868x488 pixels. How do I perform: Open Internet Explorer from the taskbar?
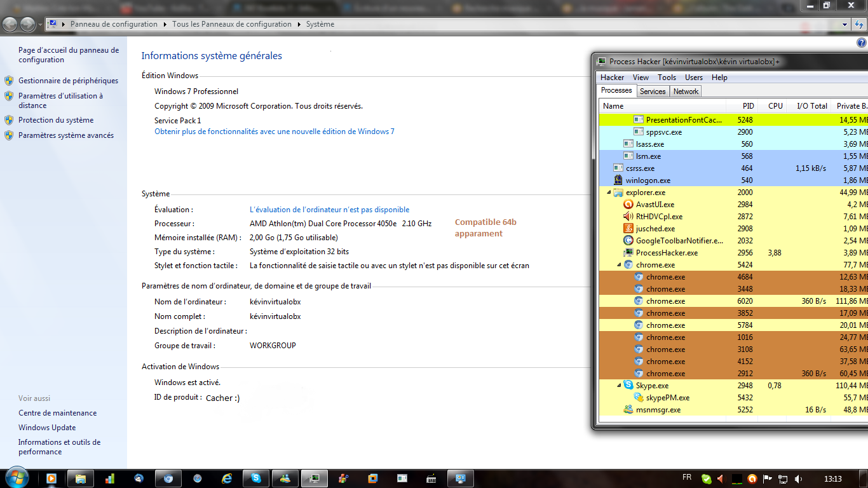[x=227, y=478]
